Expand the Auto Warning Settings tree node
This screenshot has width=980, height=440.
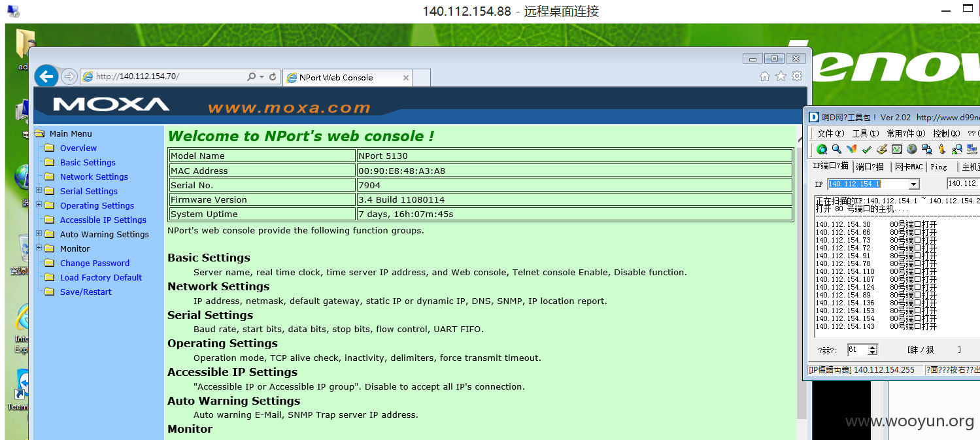click(39, 233)
